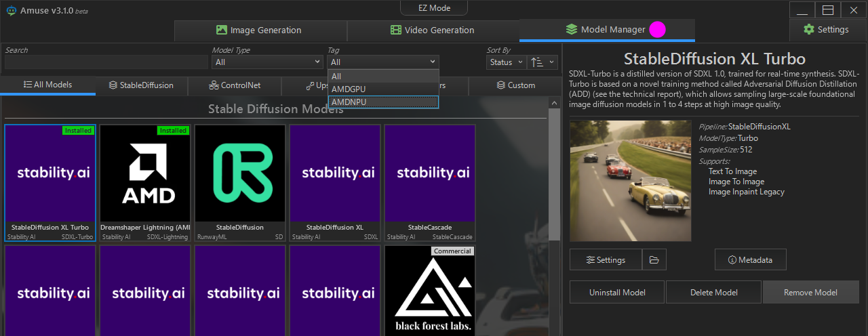Open Metadata for the selected model
This screenshot has width=868, height=336.
(x=751, y=259)
